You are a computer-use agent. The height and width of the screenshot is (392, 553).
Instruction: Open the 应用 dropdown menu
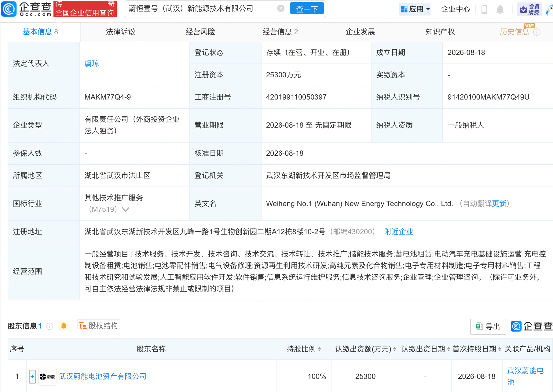[415, 9]
